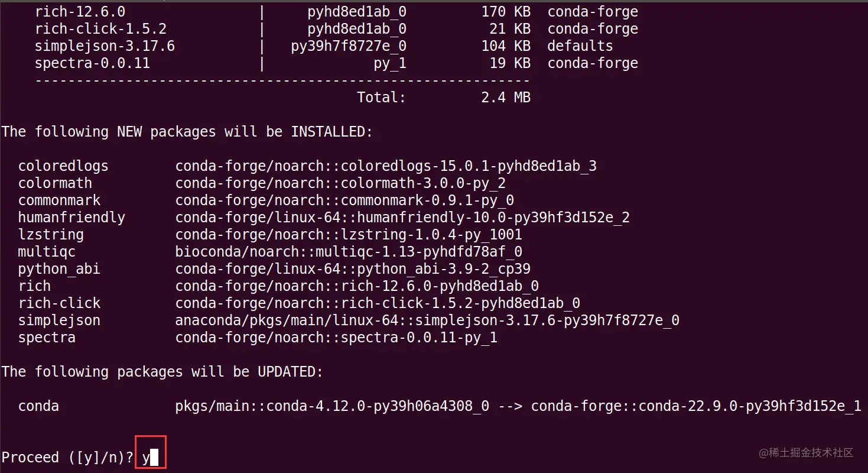Click the multiqc package name
Viewport: 868px width, 473px height.
(x=47, y=251)
